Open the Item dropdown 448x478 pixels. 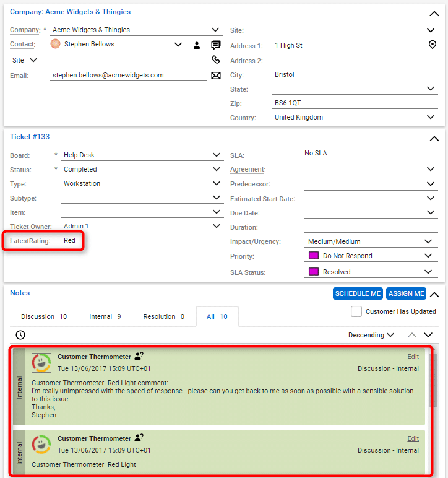217,212
